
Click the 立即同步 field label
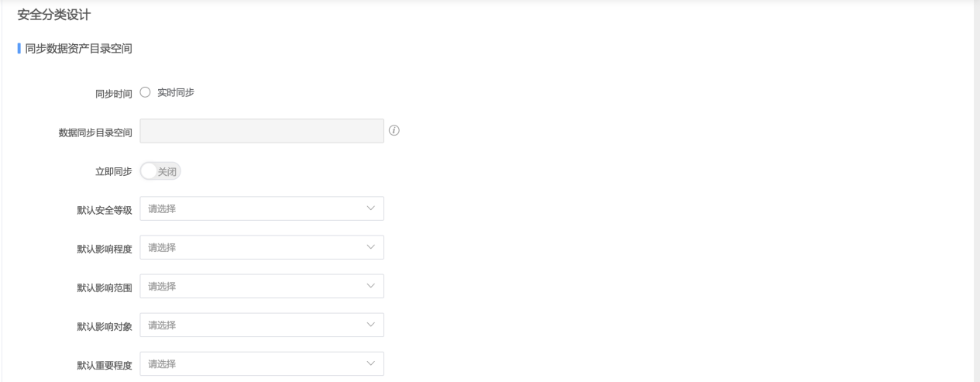tap(114, 171)
